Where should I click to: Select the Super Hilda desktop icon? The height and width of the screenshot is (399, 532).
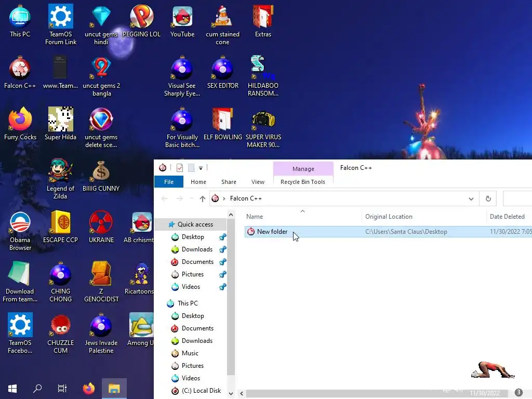60,124
